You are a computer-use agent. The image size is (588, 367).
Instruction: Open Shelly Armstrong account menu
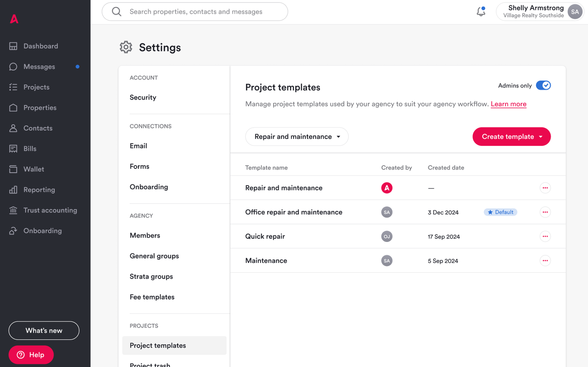pos(539,11)
